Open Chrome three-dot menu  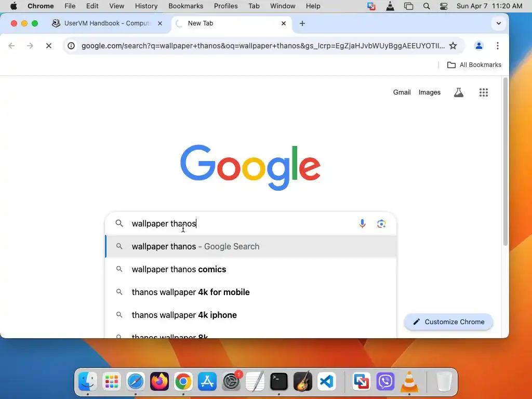[497, 46]
